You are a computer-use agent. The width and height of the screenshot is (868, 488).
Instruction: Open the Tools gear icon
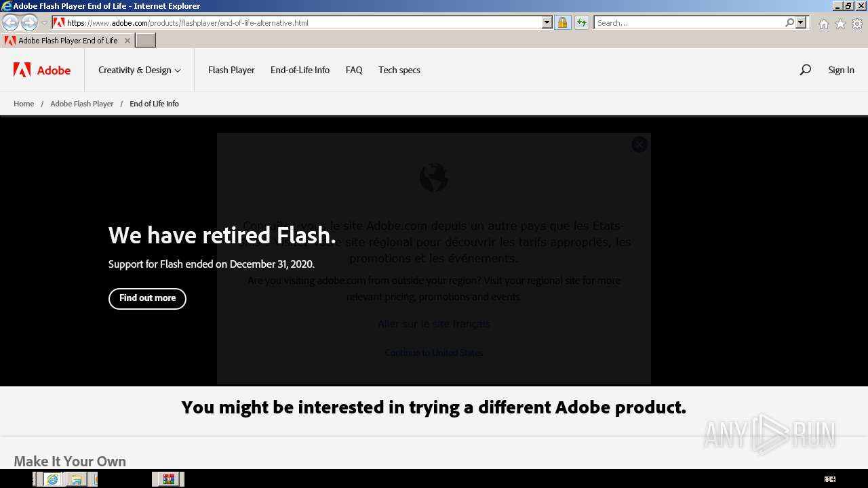click(x=857, y=24)
